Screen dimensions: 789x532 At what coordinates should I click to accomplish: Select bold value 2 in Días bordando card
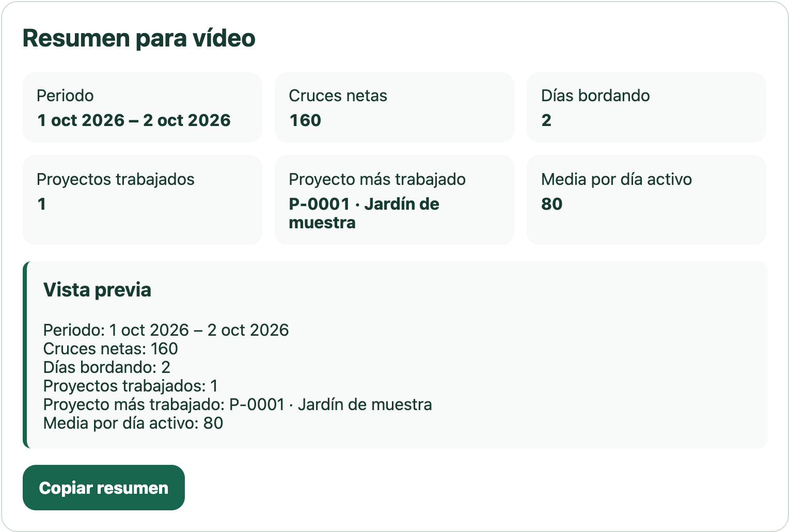pos(546,120)
